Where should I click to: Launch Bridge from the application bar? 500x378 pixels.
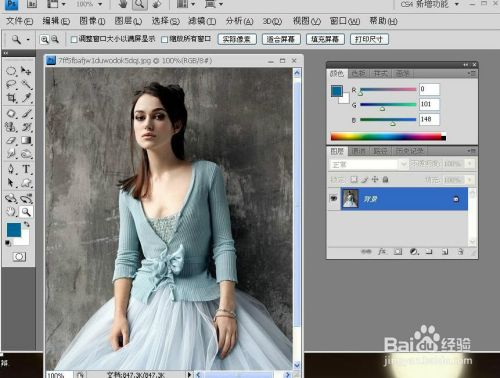coord(32,4)
